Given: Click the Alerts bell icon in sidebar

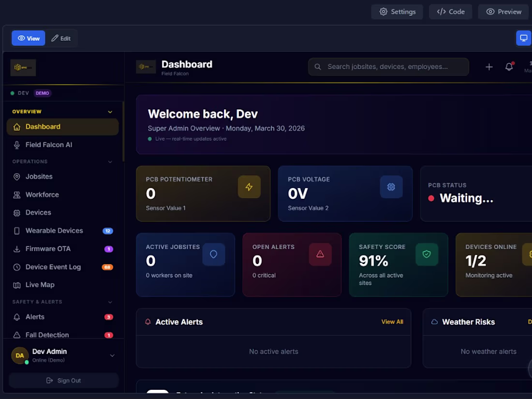Looking at the screenshot, I should 16,317.
